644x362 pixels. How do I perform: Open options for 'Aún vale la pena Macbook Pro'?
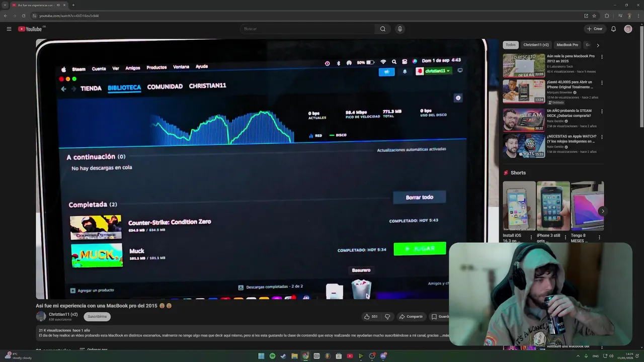(x=602, y=57)
